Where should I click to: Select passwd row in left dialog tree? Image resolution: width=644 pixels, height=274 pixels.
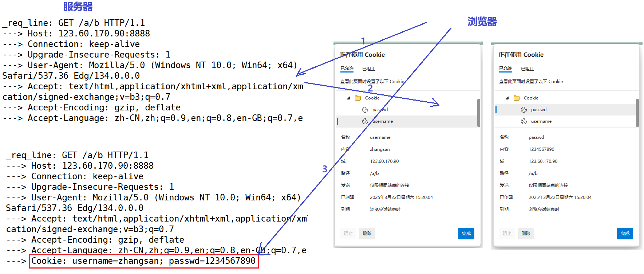tap(406, 110)
